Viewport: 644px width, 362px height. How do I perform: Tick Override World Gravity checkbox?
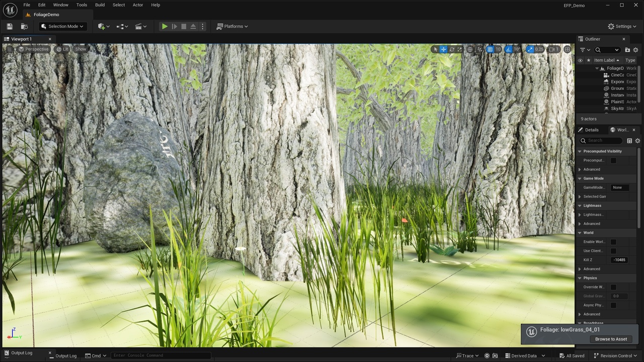613,287
